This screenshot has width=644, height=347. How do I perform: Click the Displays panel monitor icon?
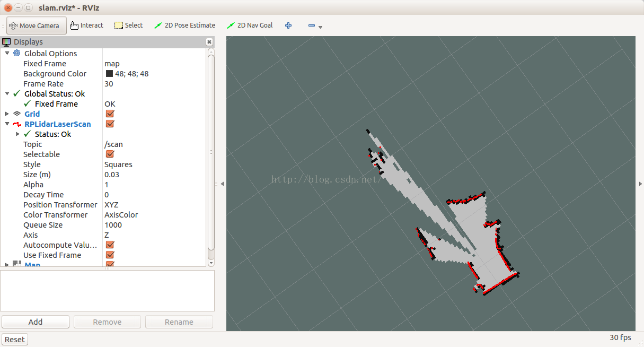pyautogui.click(x=6, y=42)
